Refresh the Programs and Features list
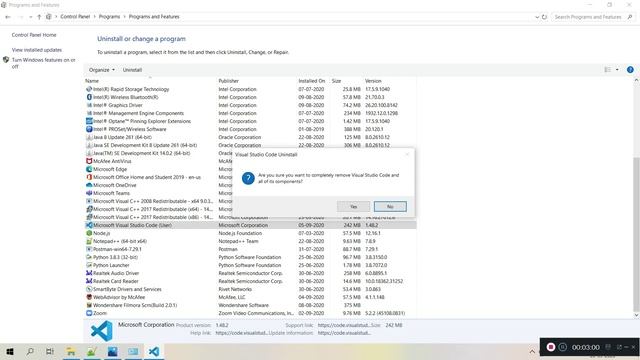This screenshot has width=640, height=360. pyautogui.click(x=544, y=17)
